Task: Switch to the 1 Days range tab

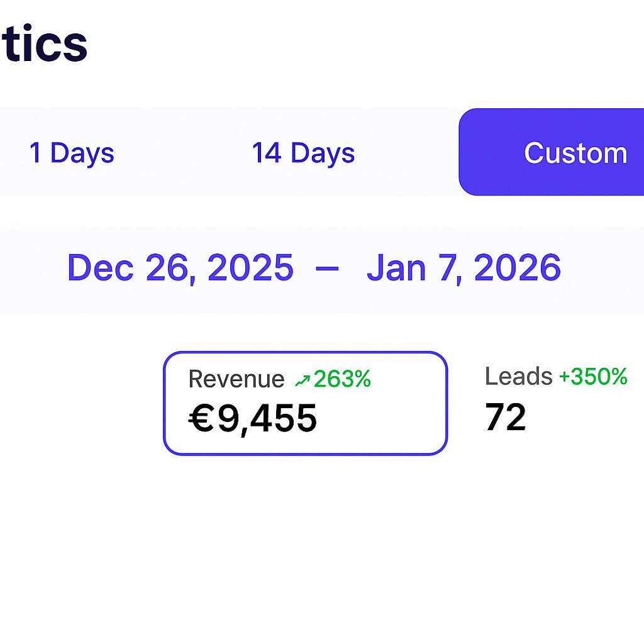Action: tap(72, 153)
